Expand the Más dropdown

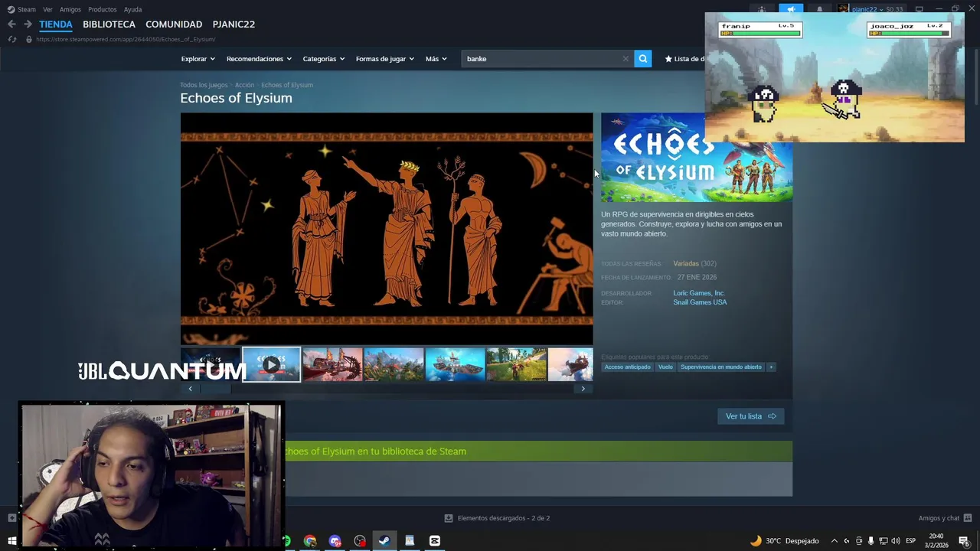[x=436, y=59]
